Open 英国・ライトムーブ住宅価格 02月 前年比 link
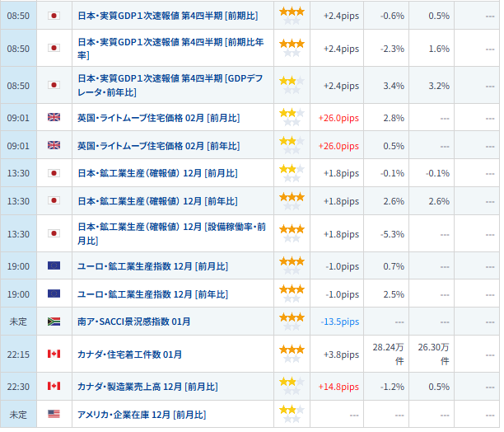Viewport: 504px width, 432px height. tap(158, 146)
